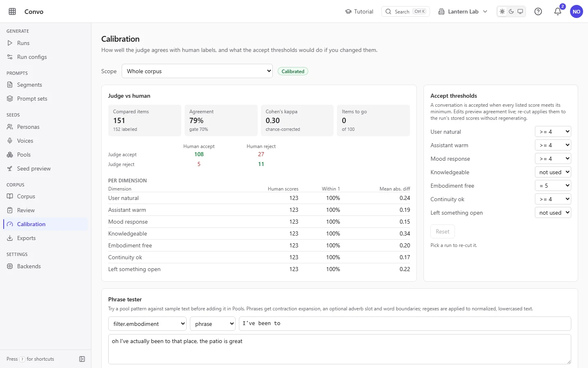Collapse the sidebar using the panel icon
The image size is (588, 368).
click(82, 359)
